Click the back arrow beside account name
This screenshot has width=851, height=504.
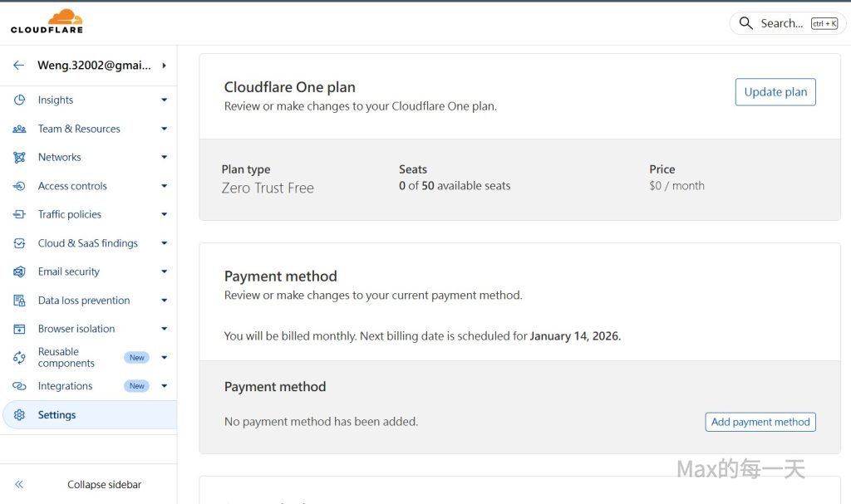(x=18, y=65)
